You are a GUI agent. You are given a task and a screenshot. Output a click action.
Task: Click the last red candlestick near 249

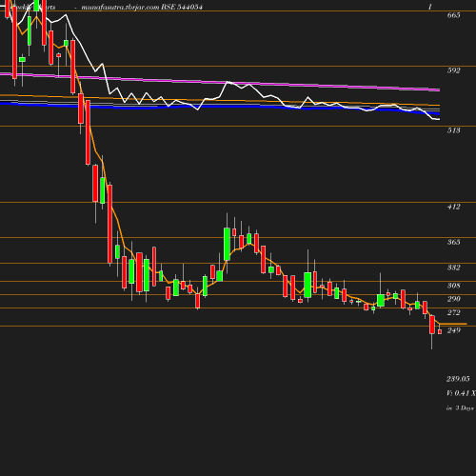(x=440, y=331)
